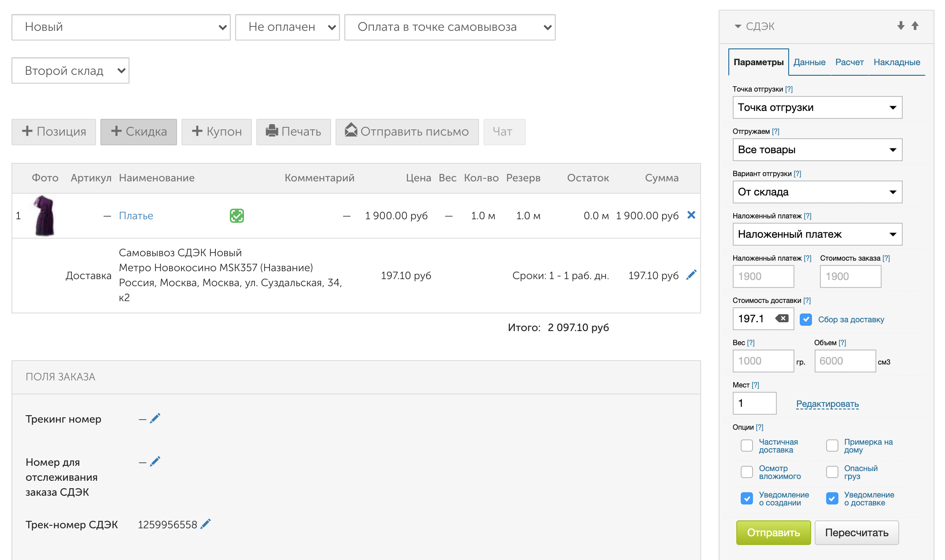This screenshot has width=945, height=560.
Task: Click the Редактировать link next to Мест
Action: click(x=827, y=404)
